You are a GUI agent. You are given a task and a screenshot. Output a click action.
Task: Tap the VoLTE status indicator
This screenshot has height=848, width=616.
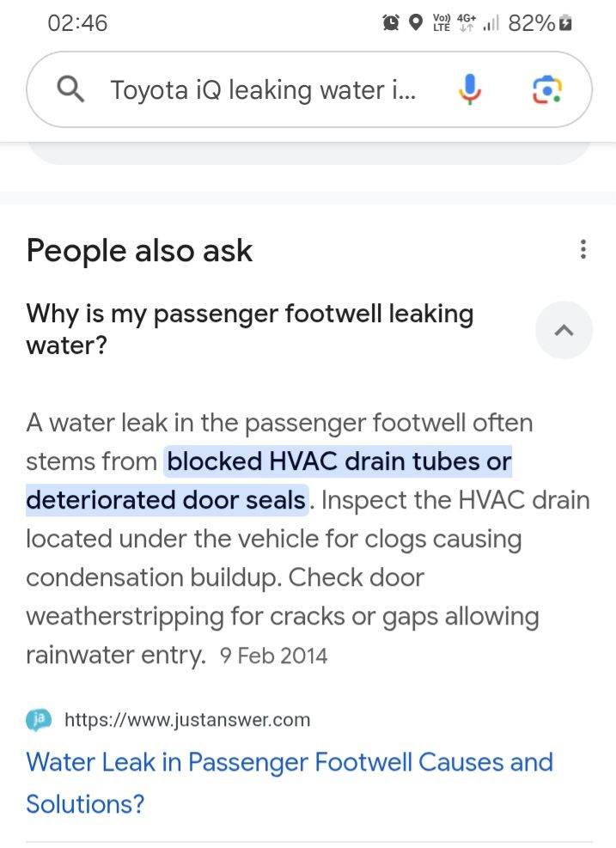pyautogui.click(x=442, y=23)
